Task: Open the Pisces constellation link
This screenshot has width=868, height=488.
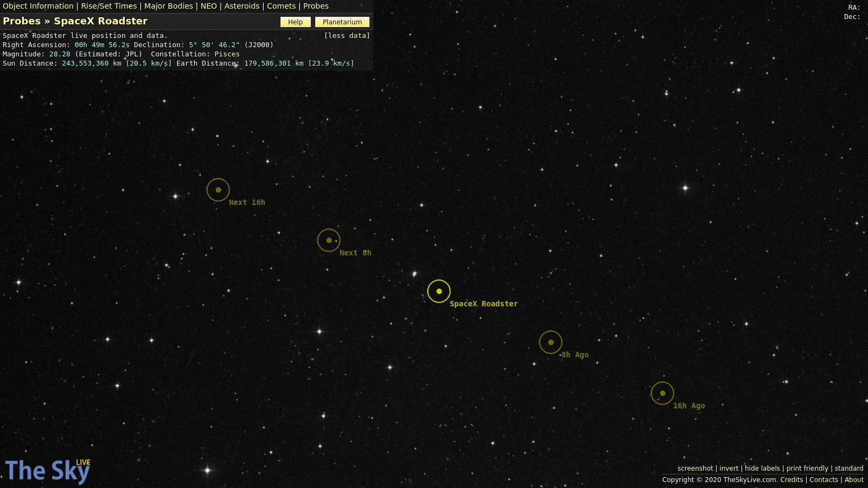Action: (x=227, y=54)
